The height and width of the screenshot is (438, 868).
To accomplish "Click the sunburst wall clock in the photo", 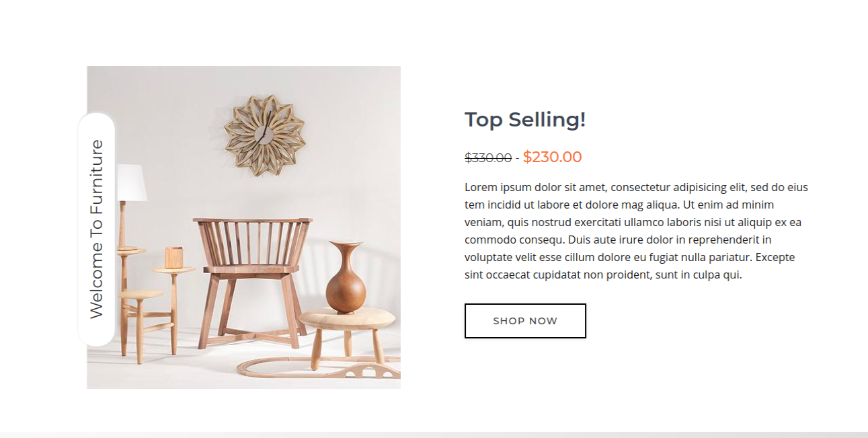I will 265,135.
